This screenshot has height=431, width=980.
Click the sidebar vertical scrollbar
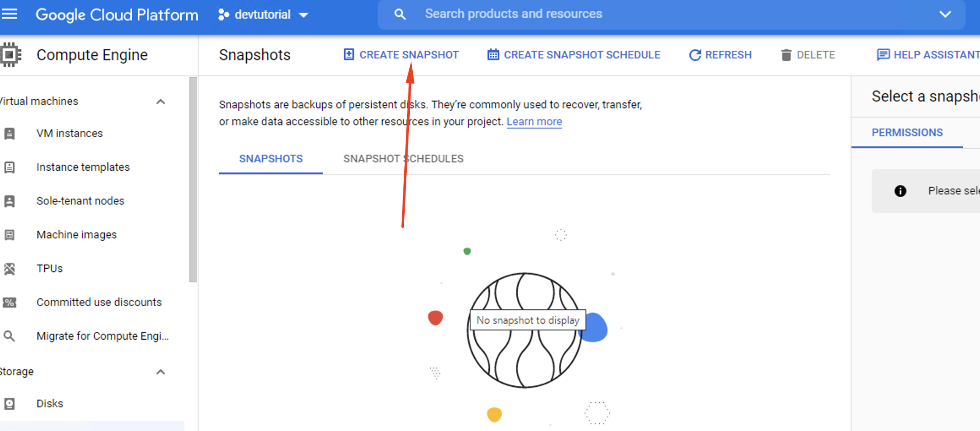click(x=193, y=180)
